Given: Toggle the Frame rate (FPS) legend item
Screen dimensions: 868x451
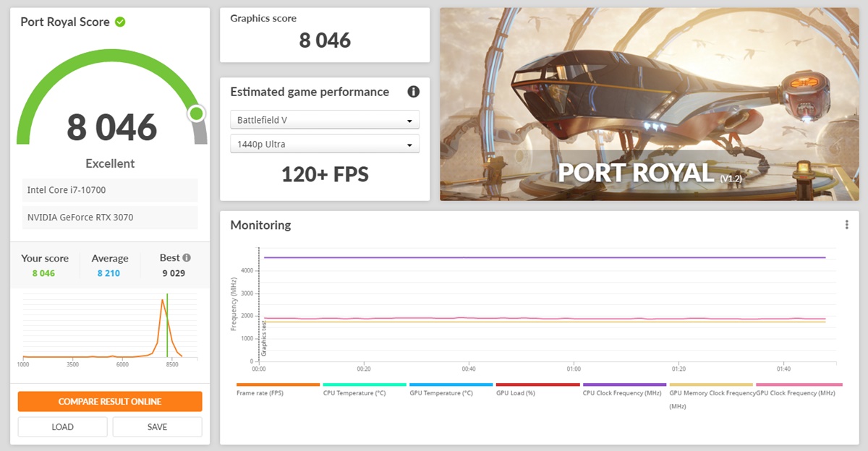Looking at the screenshot, I should pyautogui.click(x=278, y=389).
